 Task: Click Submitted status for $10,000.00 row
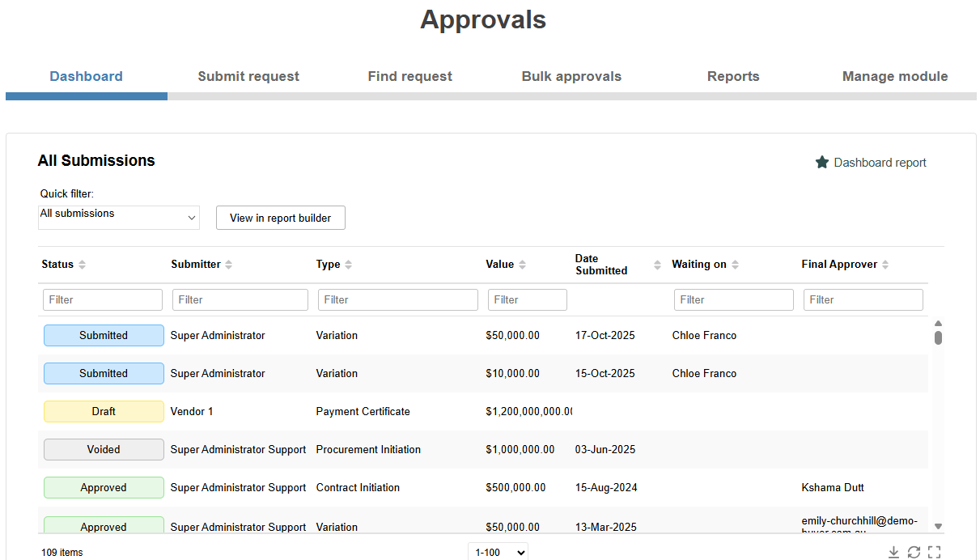tap(104, 373)
